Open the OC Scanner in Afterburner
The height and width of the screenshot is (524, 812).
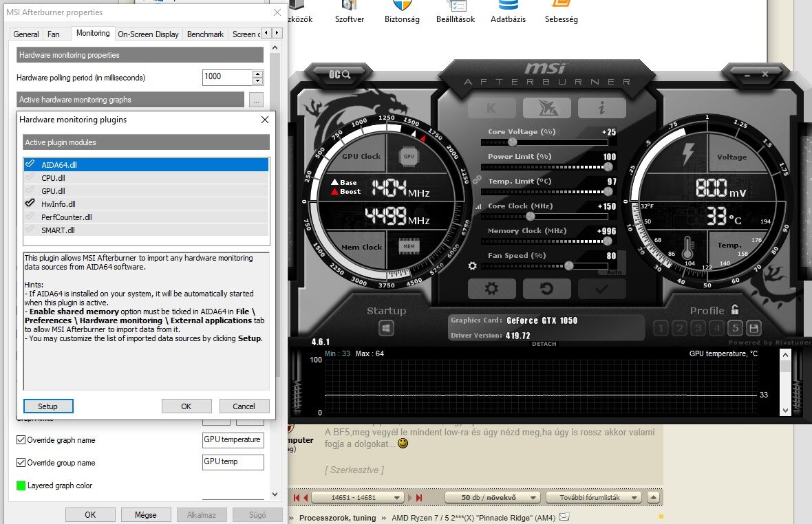pyautogui.click(x=339, y=74)
